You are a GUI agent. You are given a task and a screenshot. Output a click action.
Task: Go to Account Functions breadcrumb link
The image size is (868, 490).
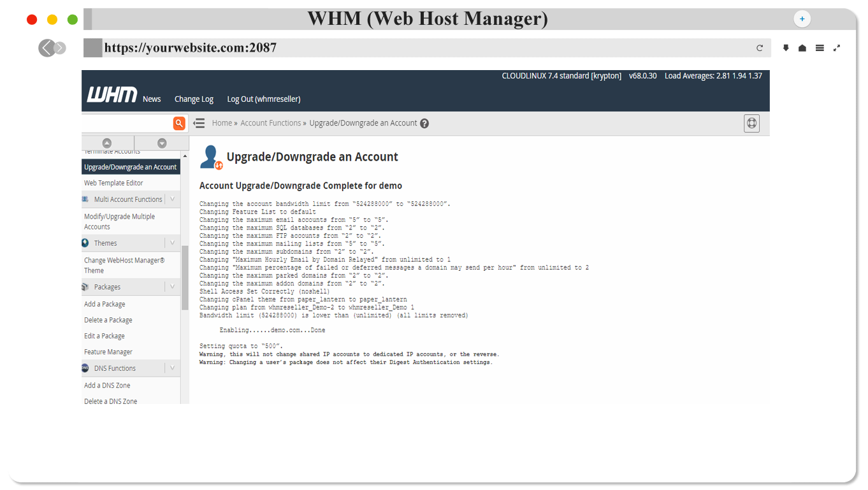tap(270, 123)
